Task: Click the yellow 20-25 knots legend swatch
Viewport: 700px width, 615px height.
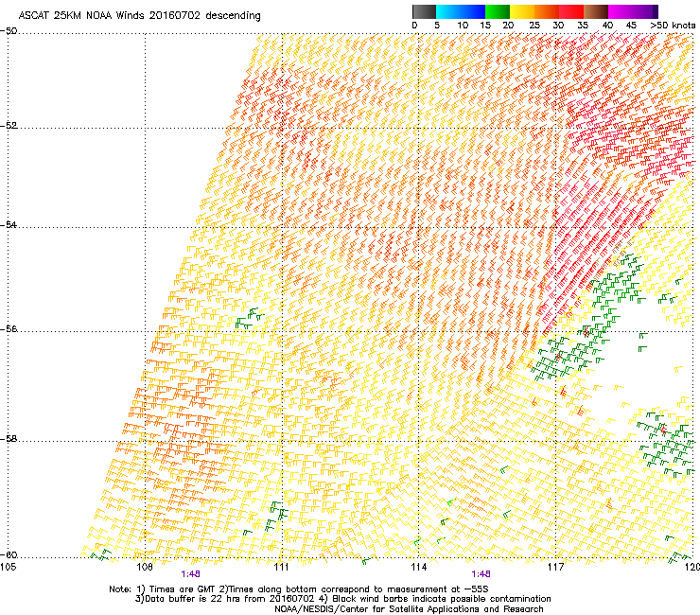Action: pyautogui.click(x=522, y=11)
